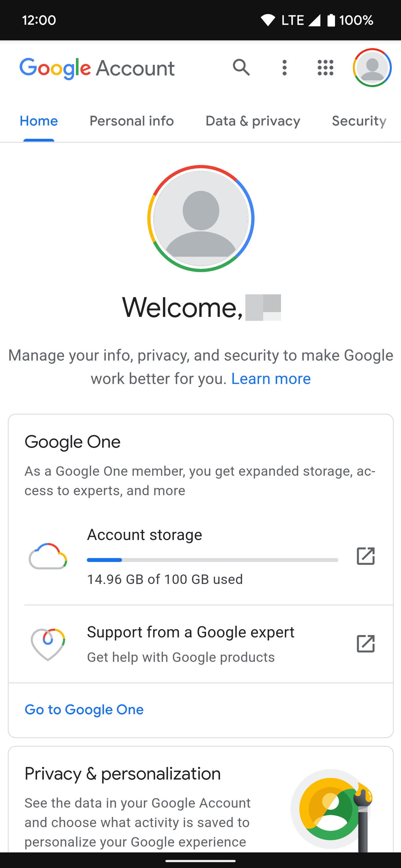Click the account storage progress bar
Screen dimensions: 401x868
213,560
